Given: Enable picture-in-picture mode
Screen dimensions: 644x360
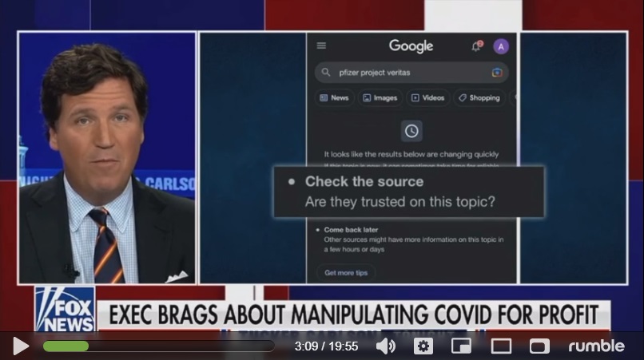Looking at the screenshot, I should (x=461, y=346).
